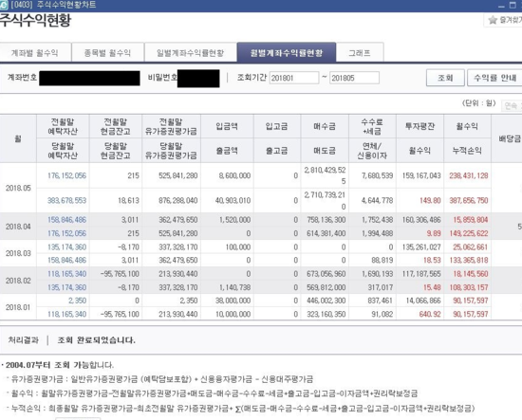The image size is (522, 420).
Task: Select the 2018.02 month row label
Action: [x=18, y=281]
